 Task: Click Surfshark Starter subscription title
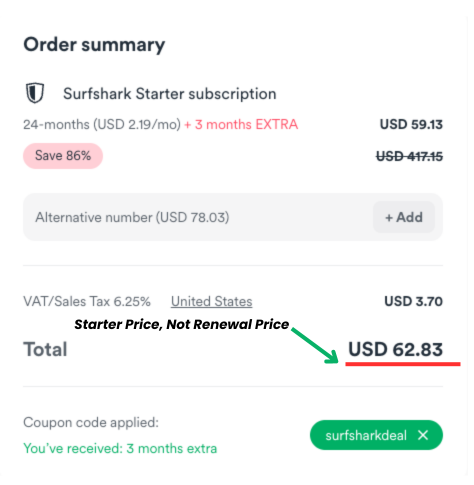[170, 94]
